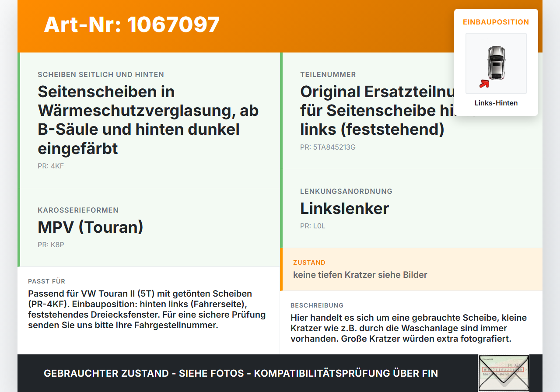Click the GEBRAUCHTER ZUSTAND footer banner text

point(241,373)
